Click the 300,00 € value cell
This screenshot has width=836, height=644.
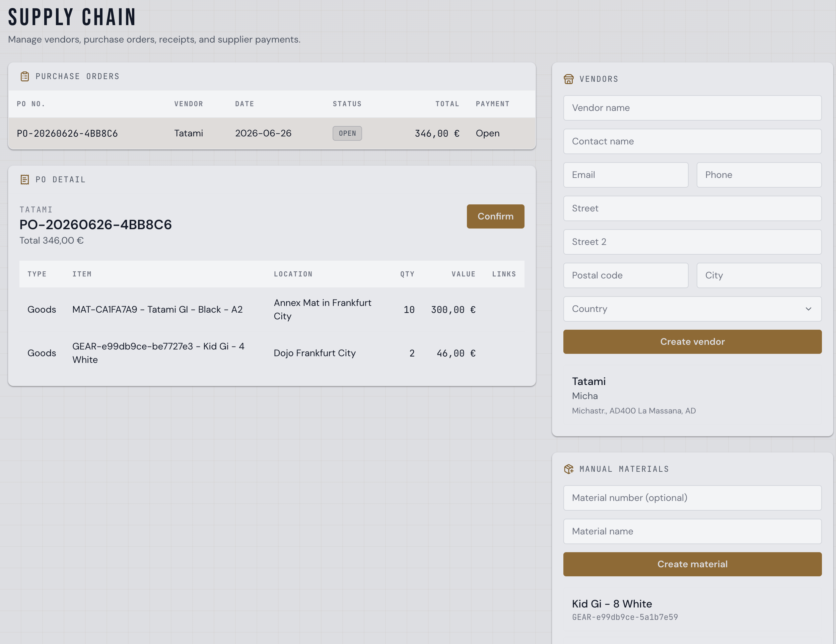coord(453,309)
